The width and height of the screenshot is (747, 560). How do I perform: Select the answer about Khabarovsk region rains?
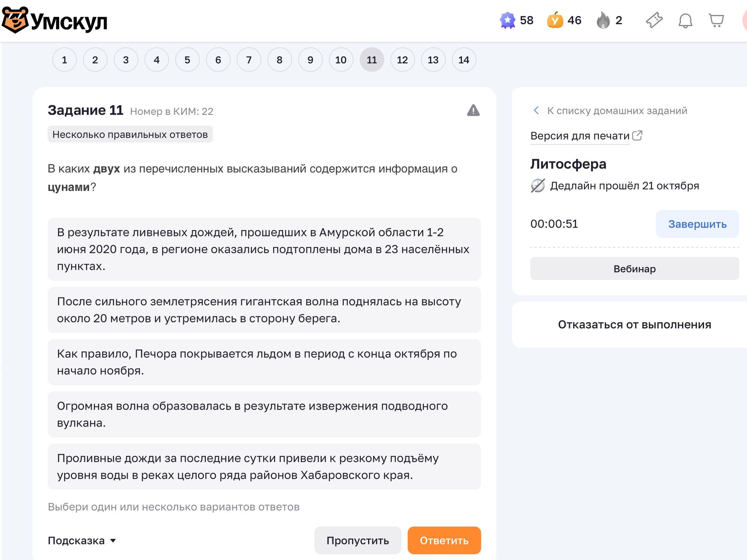[264, 467]
